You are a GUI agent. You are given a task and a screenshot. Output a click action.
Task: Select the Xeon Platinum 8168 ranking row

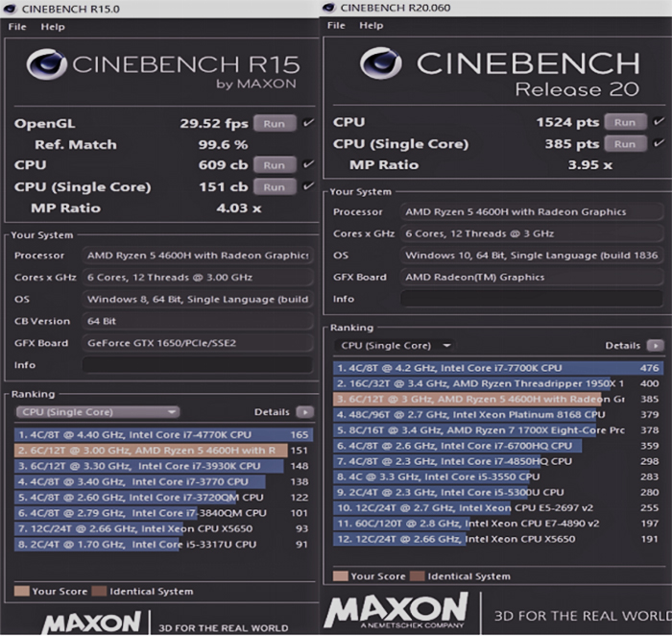pyautogui.click(x=498, y=414)
